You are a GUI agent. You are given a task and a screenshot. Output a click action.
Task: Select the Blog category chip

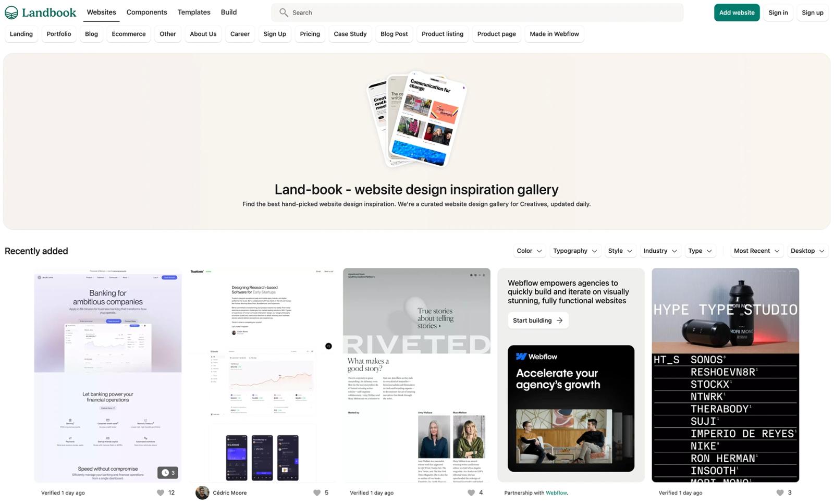coord(91,34)
